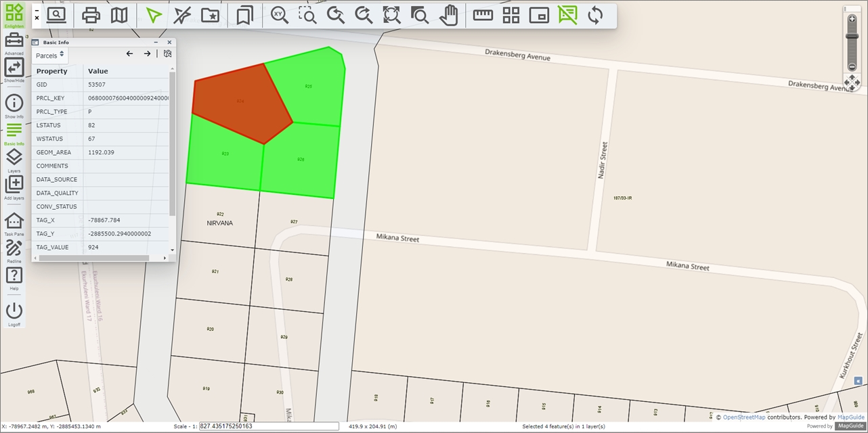Open the Zoom to XY tool
868x433 pixels.
coord(279,15)
